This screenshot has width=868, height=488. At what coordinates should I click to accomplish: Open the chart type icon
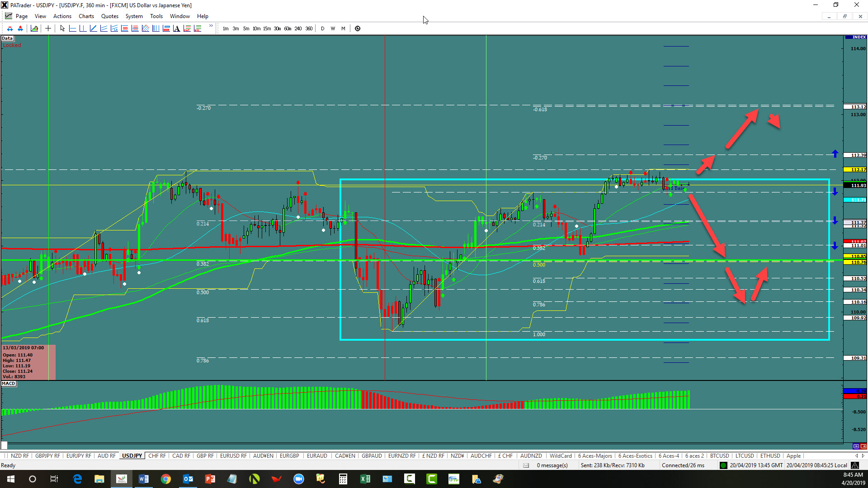point(34,28)
